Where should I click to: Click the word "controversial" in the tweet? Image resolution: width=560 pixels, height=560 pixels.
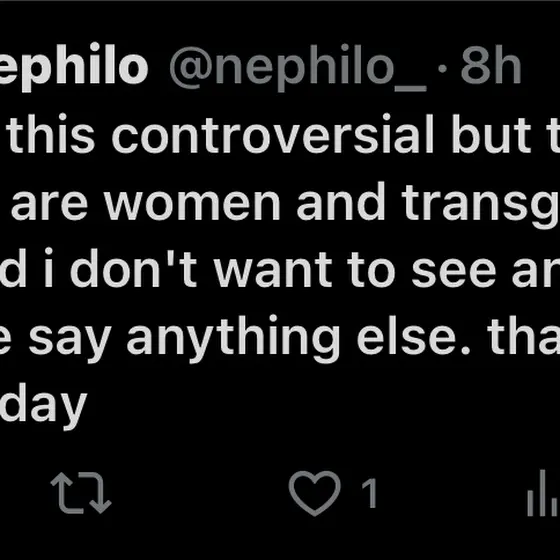tap(272, 134)
